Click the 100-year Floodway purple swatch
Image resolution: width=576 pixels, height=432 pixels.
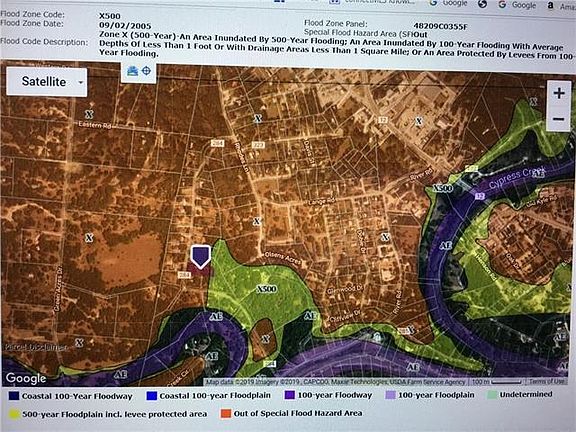(x=289, y=395)
